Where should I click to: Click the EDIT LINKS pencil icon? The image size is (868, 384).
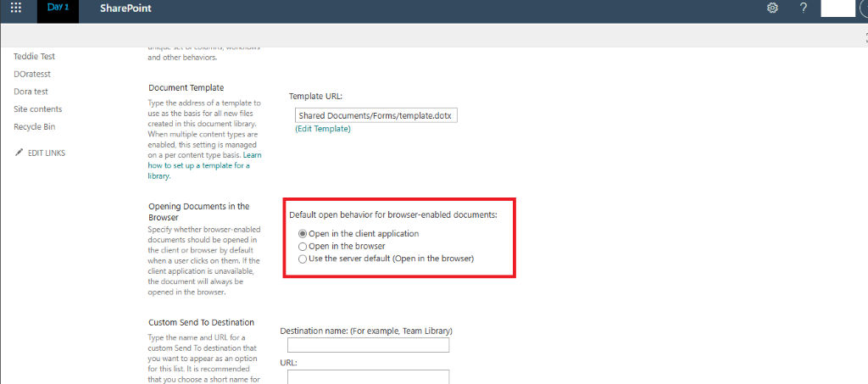[19, 153]
